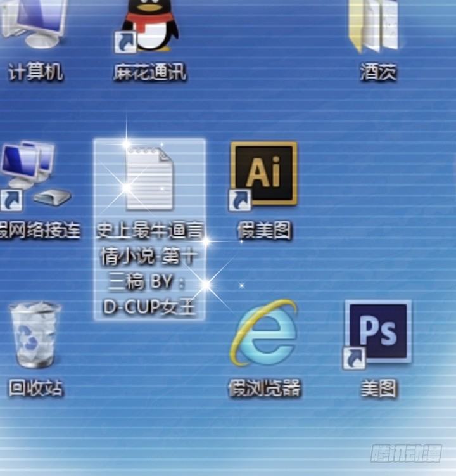Click the 麻花通讯 text label
Image resolution: width=456 pixels, height=476 pixels.
150,73
